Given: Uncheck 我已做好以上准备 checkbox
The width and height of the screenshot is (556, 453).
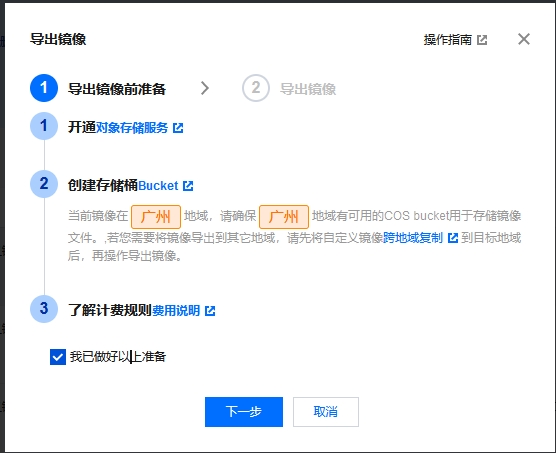Looking at the screenshot, I should click(58, 357).
